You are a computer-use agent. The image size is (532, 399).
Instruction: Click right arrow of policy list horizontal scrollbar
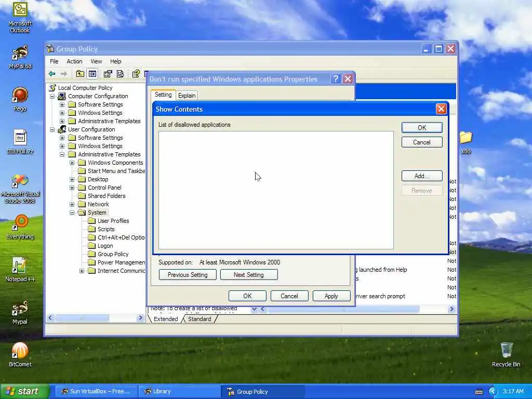[451, 309]
